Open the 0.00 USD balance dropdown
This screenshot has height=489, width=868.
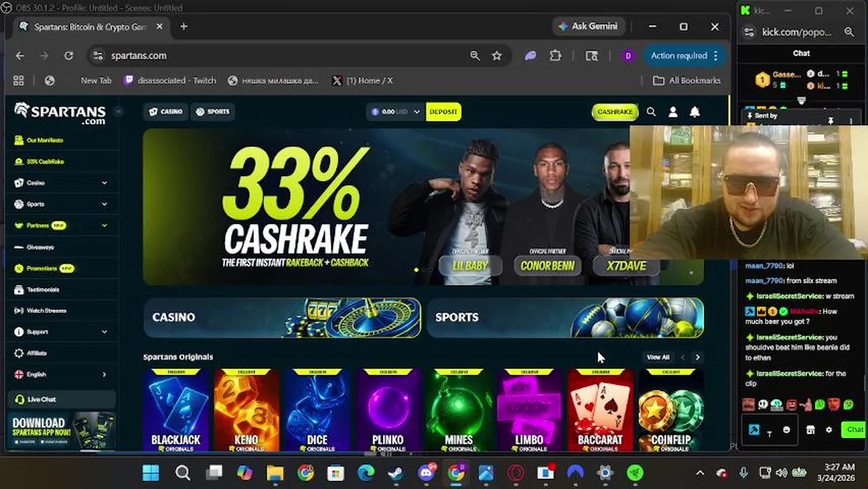click(x=395, y=111)
